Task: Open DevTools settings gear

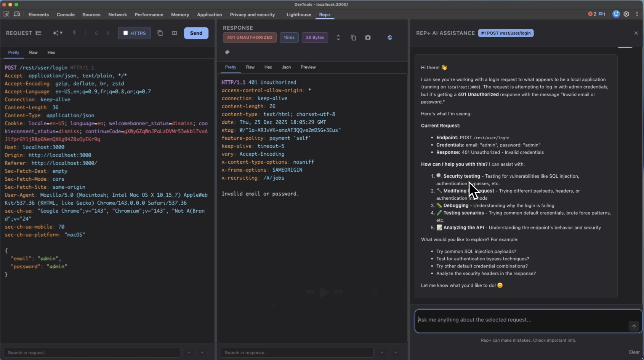Action: (x=626, y=14)
